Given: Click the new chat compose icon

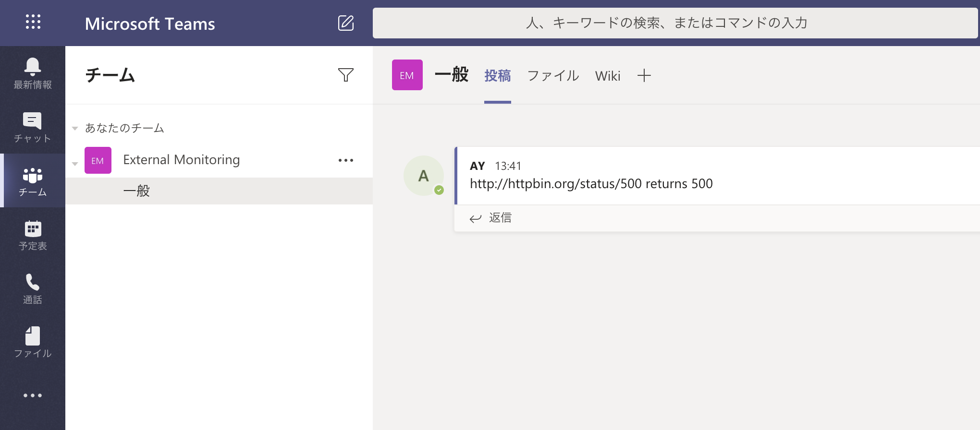Looking at the screenshot, I should point(346,23).
